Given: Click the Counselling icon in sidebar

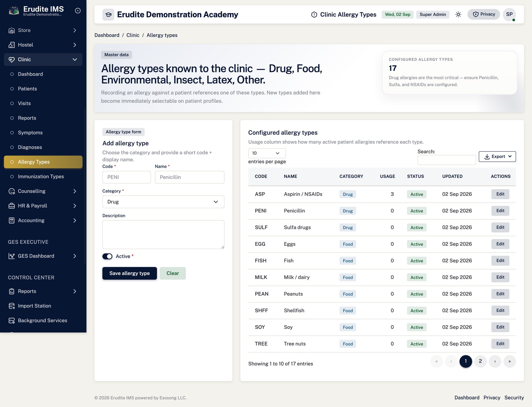Looking at the screenshot, I should point(12,191).
